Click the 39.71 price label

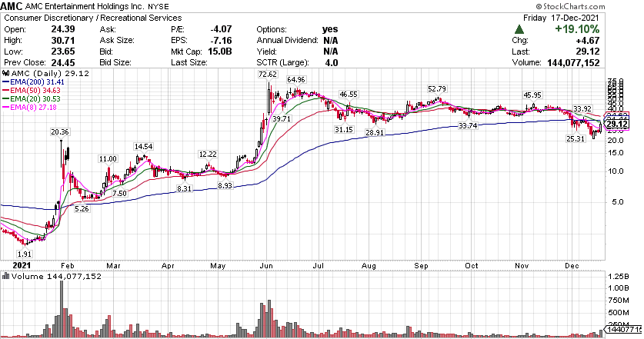click(x=282, y=118)
